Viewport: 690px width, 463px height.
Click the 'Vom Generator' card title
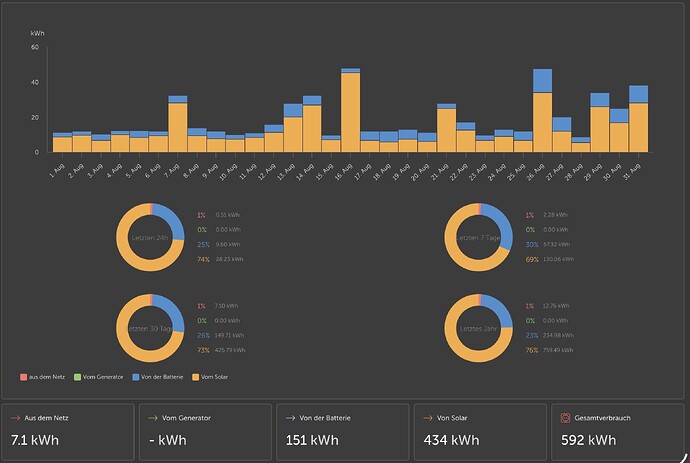(186, 418)
